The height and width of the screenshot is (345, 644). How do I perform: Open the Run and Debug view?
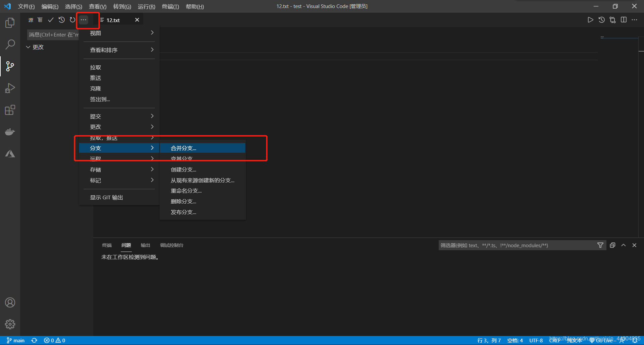click(x=10, y=88)
